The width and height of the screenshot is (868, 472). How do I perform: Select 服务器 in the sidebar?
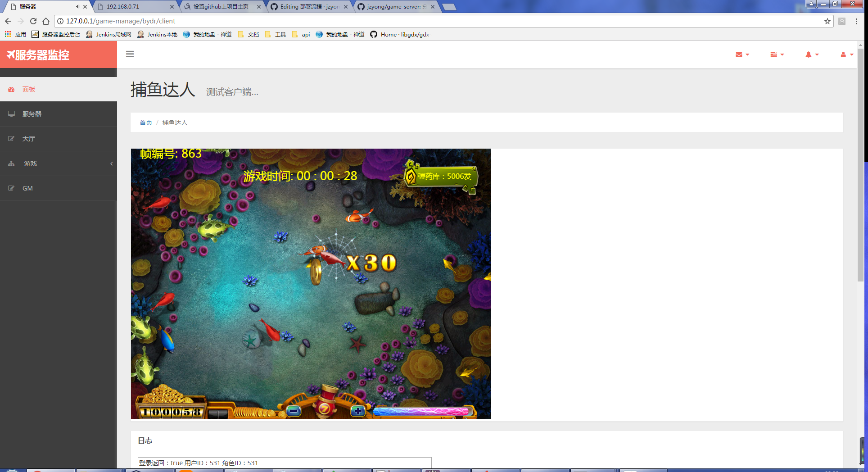(59, 114)
